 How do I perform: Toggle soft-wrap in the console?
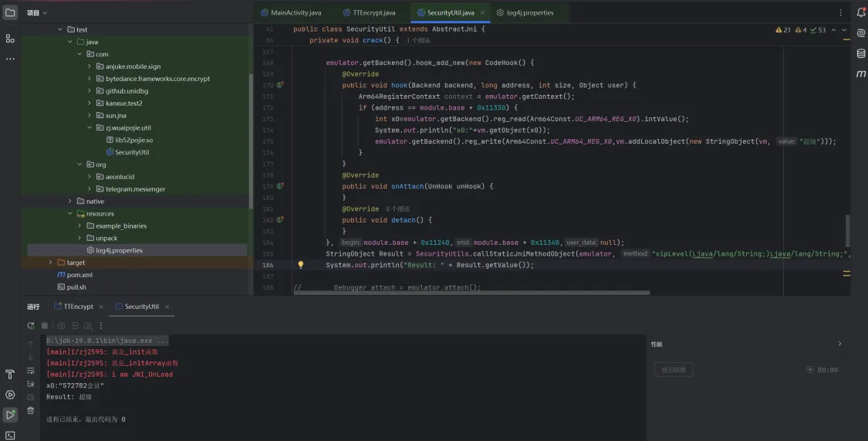(31, 371)
